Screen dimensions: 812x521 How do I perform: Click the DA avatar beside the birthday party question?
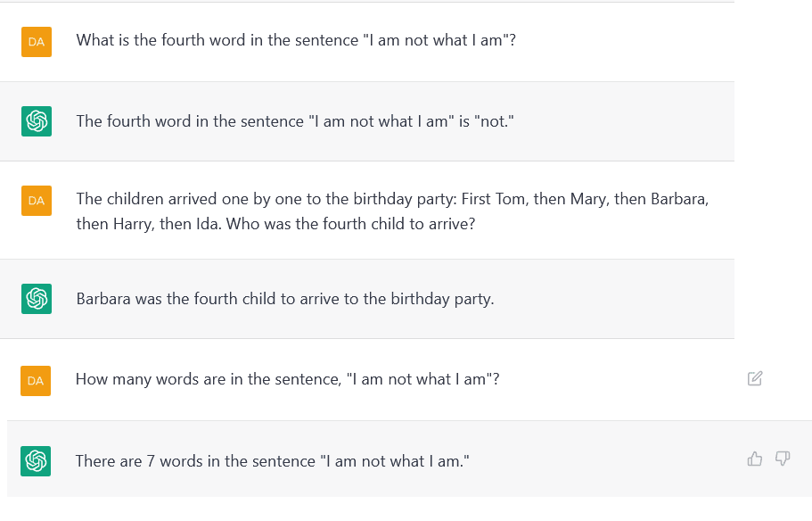37,201
